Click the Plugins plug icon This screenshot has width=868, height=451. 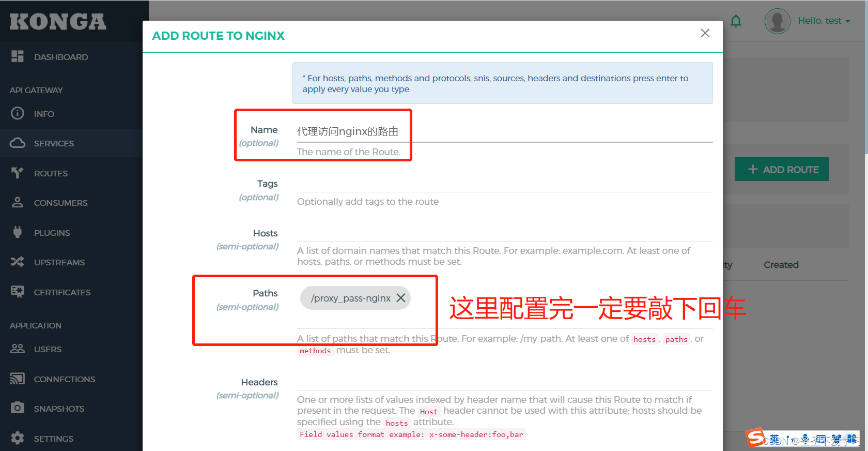point(18,232)
